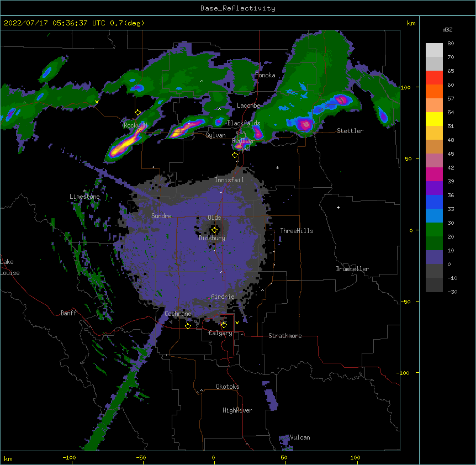Click the Lake Louise label at the left edge

[10, 267]
